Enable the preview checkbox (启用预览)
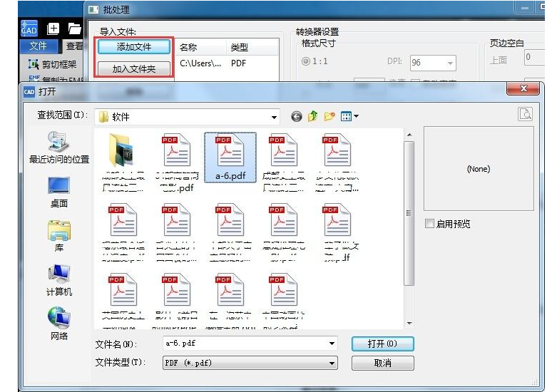Image resolution: width=552 pixels, height=392 pixels. coord(429,224)
